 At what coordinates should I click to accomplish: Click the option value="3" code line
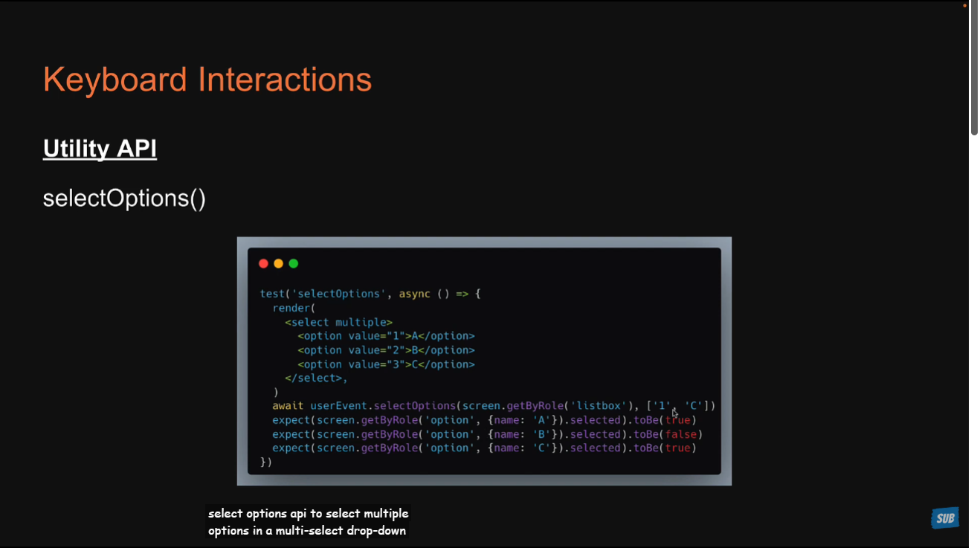click(386, 364)
